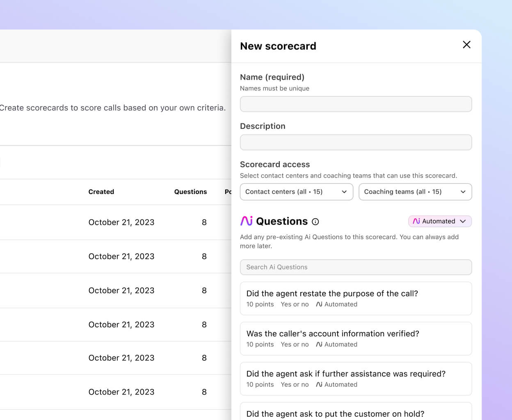Open the Contact centers dropdown
512x420 pixels.
(x=296, y=192)
